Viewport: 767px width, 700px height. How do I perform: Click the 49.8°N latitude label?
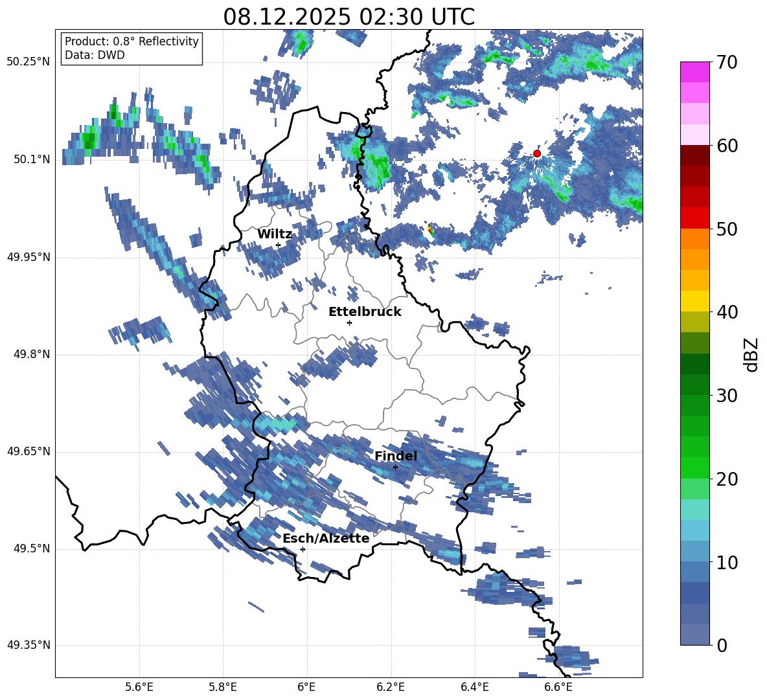click(x=31, y=354)
